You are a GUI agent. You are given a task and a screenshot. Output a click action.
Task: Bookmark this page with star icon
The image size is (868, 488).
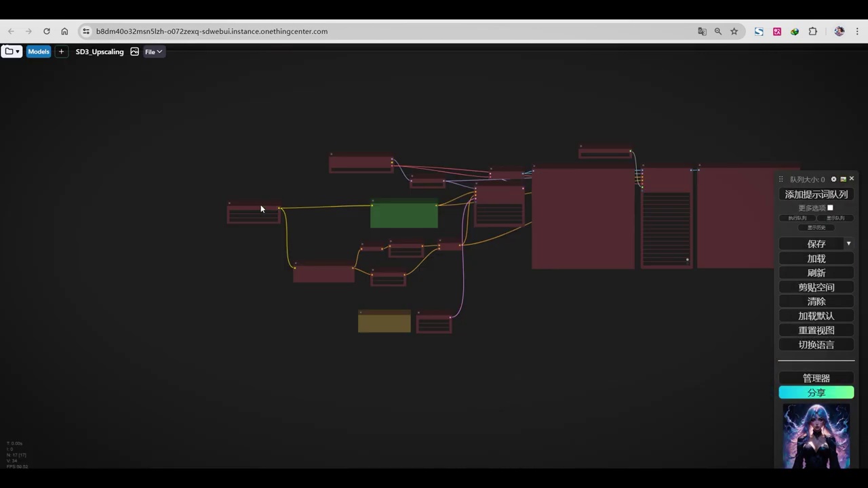tap(734, 31)
